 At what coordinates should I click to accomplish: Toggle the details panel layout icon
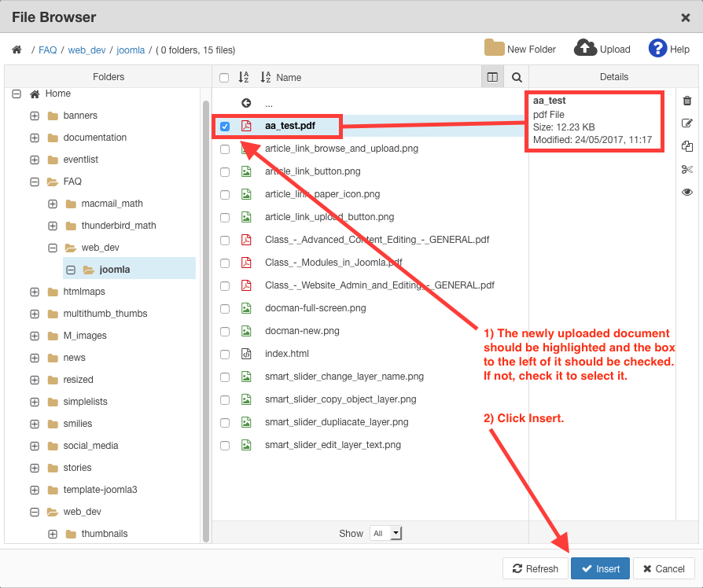point(492,77)
